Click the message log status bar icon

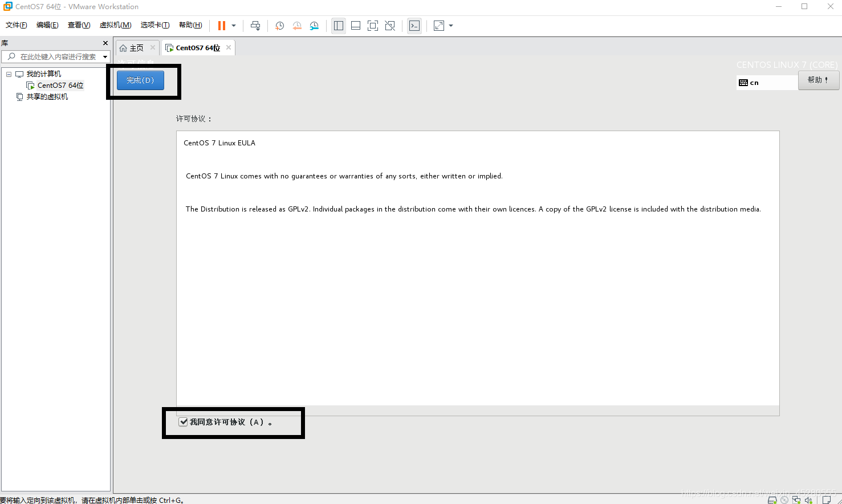827,500
